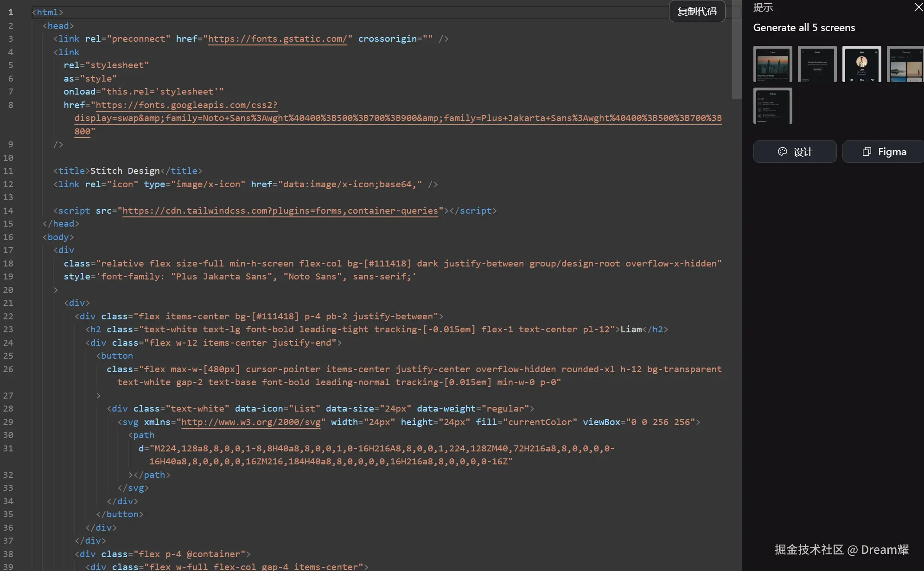Close the 提示 prompt panel
The width and height of the screenshot is (924, 571).
918,7
